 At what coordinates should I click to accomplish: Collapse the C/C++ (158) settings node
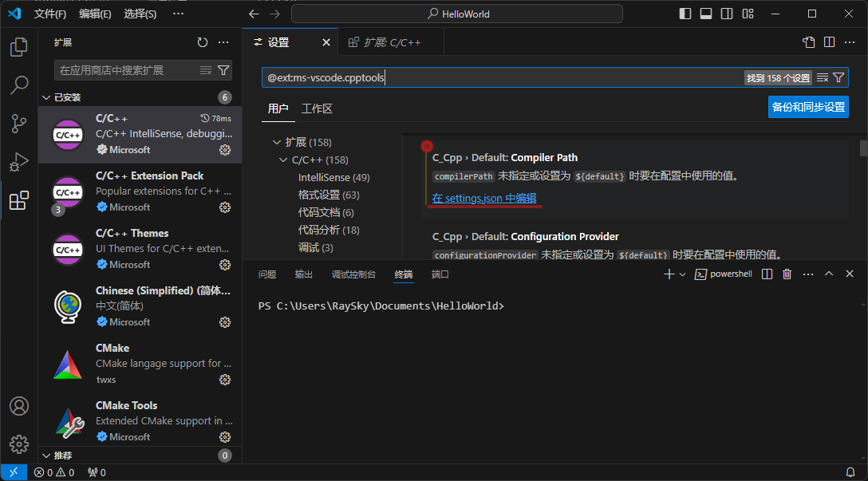coord(283,160)
